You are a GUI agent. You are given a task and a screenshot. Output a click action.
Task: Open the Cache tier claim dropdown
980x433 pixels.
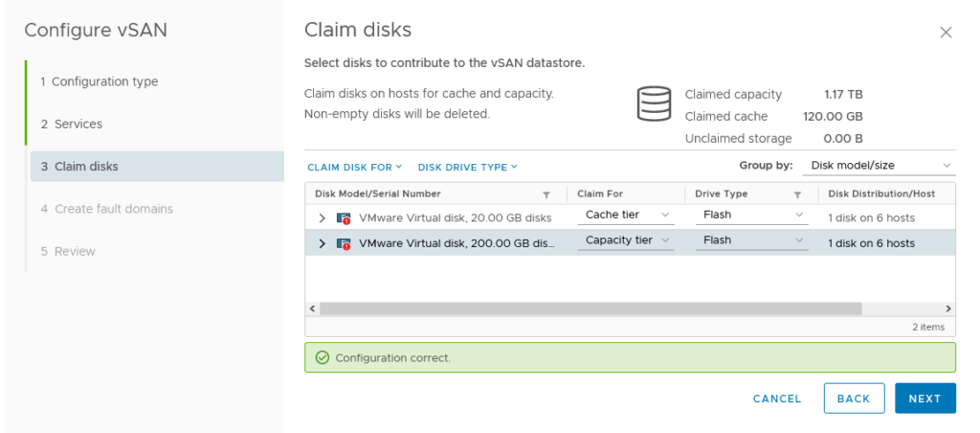tap(626, 215)
